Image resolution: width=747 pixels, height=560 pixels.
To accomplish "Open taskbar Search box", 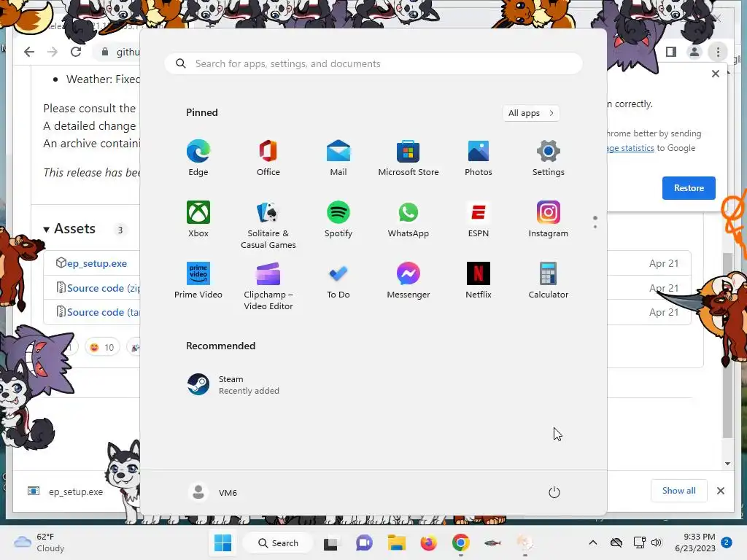I will click(x=278, y=542).
